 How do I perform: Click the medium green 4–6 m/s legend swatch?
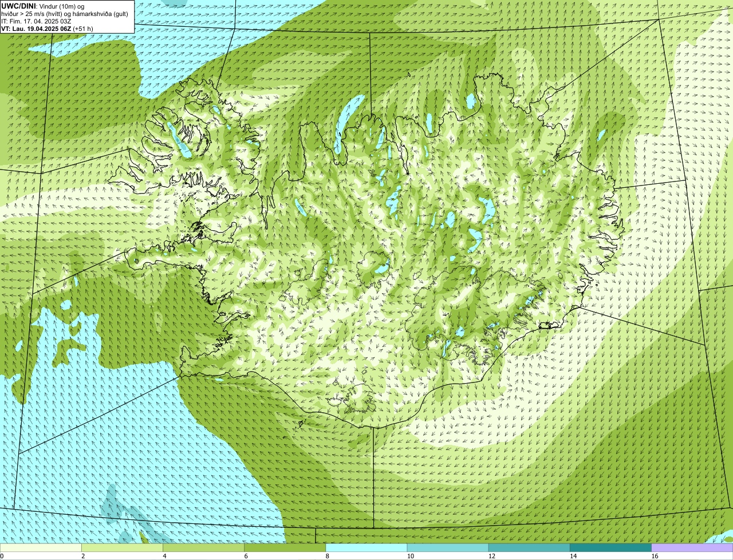204,548
